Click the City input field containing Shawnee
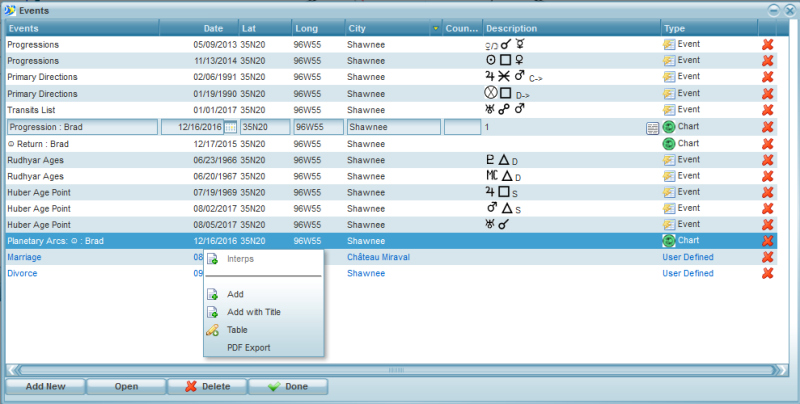Viewport: 800px width, 404px height. tap(392, 127)
